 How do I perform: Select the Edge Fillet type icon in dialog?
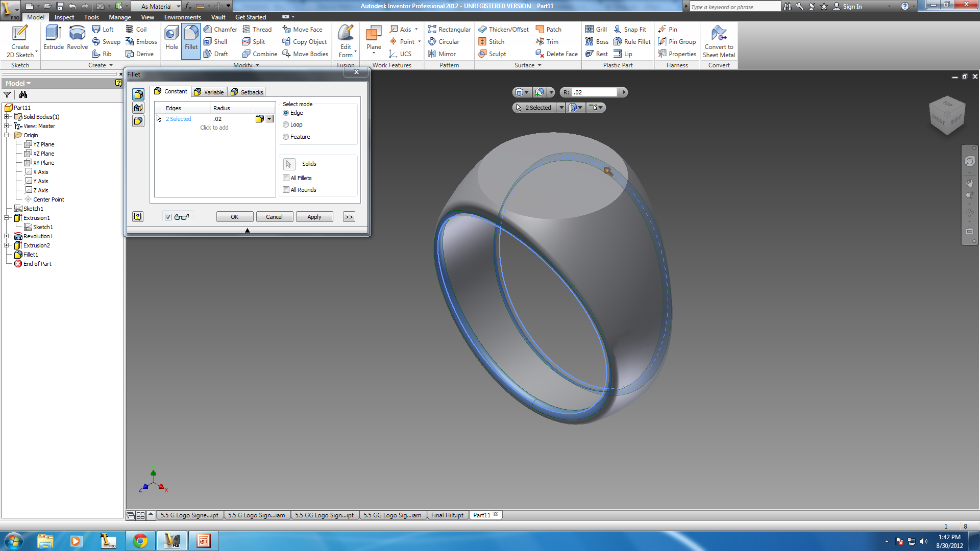(138, 94)
